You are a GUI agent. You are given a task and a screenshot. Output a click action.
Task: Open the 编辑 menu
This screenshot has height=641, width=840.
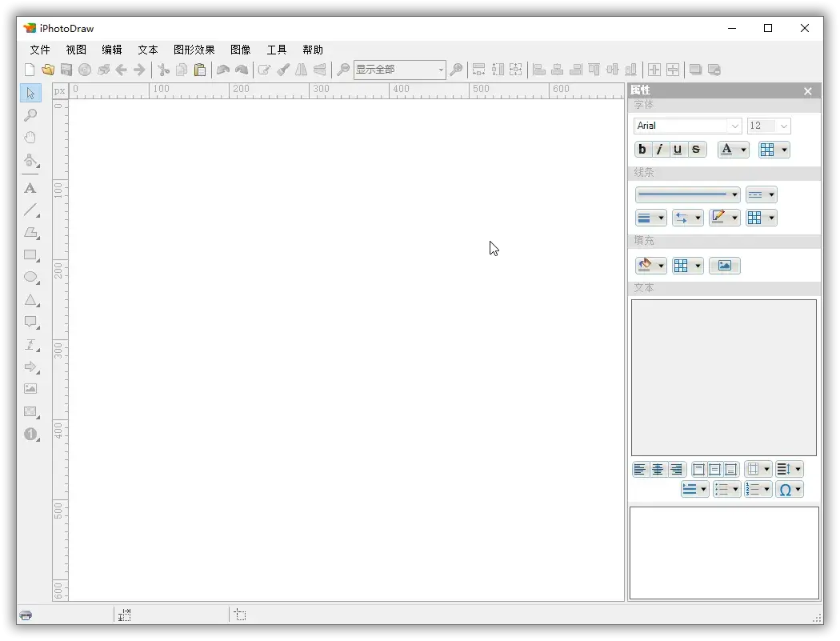[112, 50]
